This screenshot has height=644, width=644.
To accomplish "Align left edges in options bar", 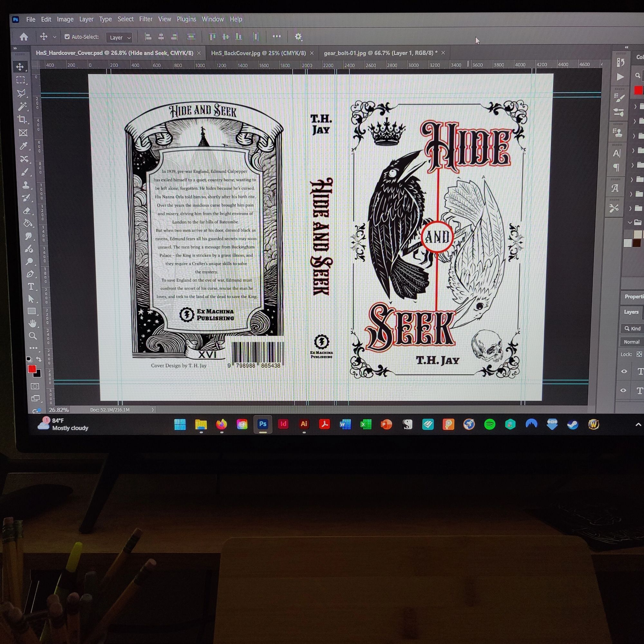I will pyautogui.click(x=148, y=37).
